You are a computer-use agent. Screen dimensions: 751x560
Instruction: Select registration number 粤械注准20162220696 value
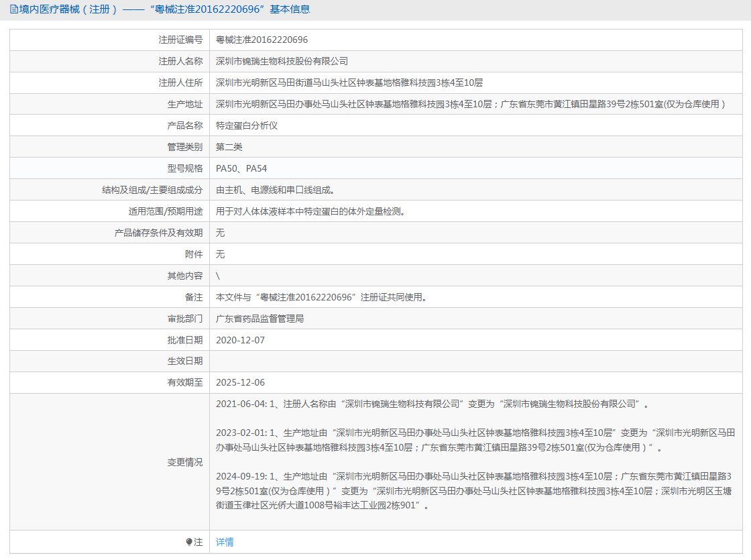262,40
